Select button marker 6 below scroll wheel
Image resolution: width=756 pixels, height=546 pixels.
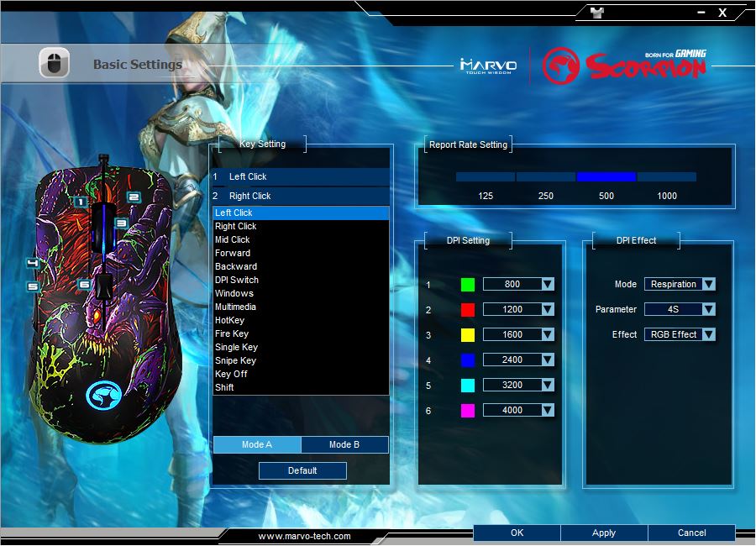(x=84, y=285)
